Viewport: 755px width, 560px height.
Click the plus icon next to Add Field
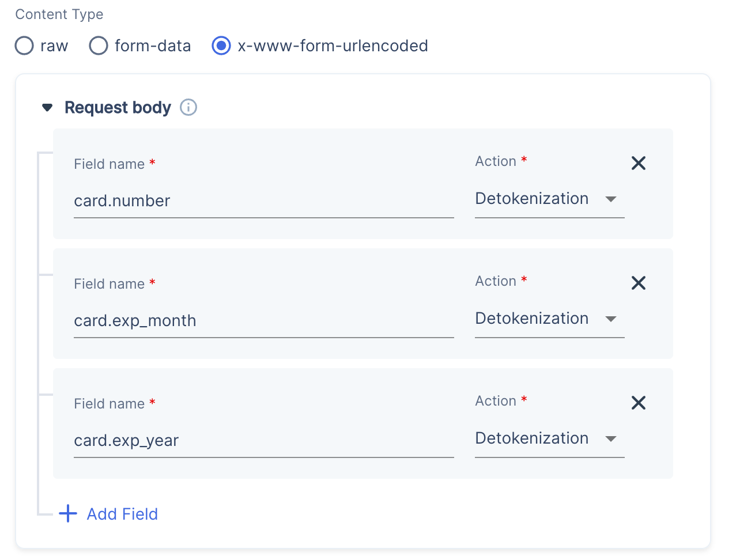[x=68, y=513]
